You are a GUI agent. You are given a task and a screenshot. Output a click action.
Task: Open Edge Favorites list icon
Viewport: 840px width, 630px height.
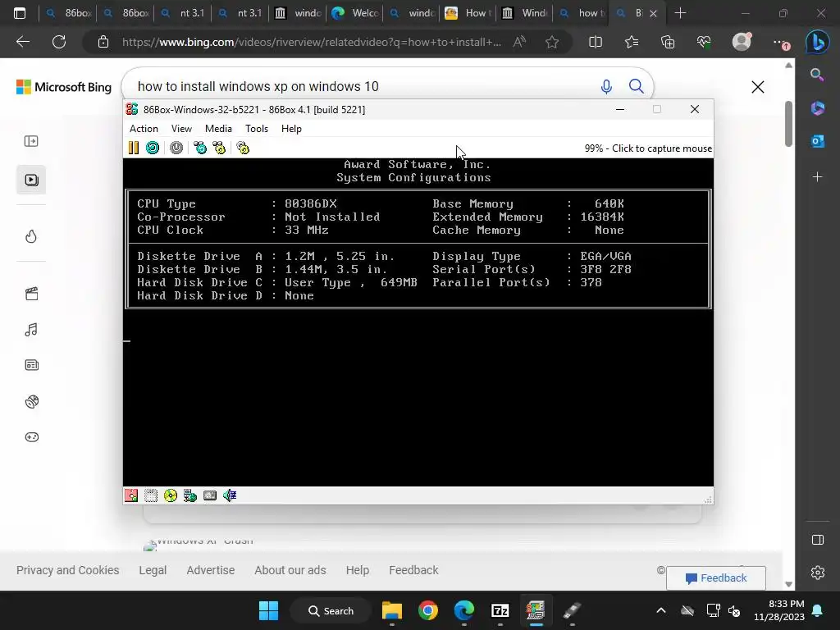point(632,42)
